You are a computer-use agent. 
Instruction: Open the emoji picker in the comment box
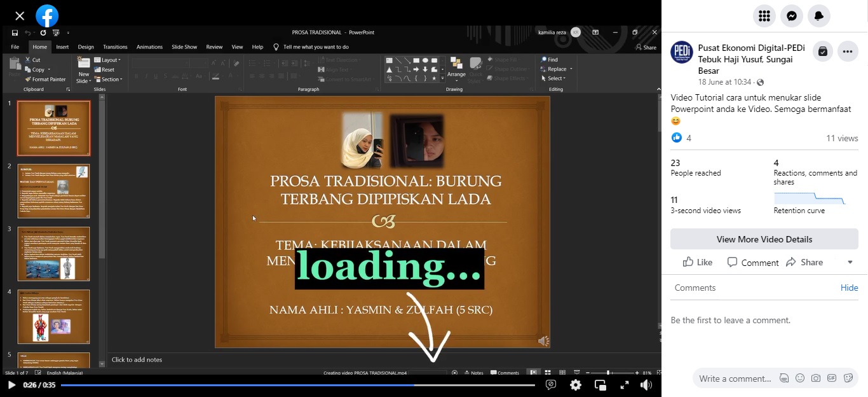pos(800,378)
